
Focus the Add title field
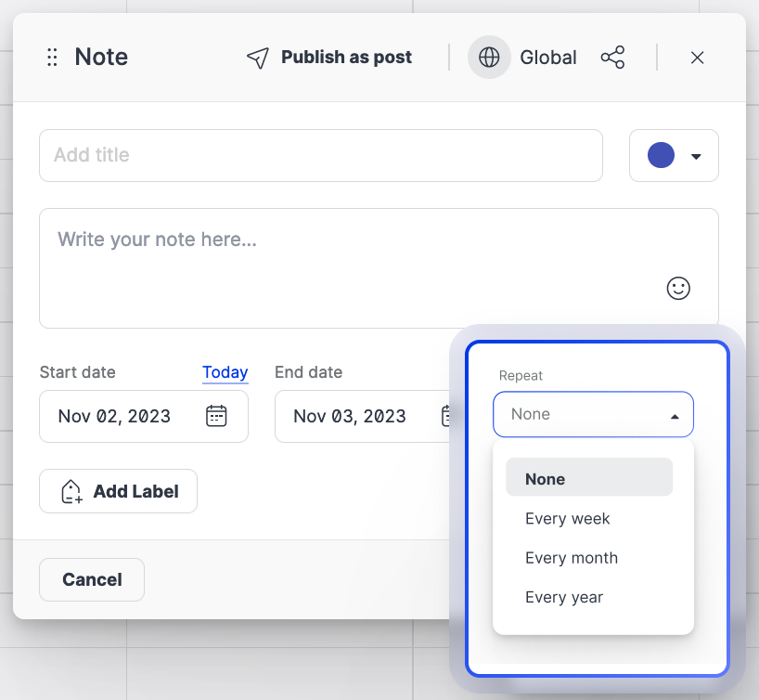click(320, 155)
